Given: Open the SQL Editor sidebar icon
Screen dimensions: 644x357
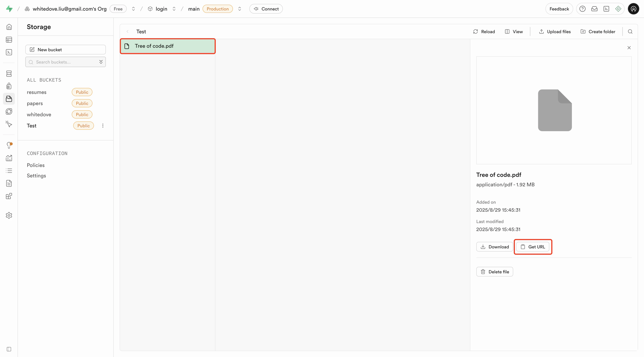Looking at the screenshot, I should (9, 52).
